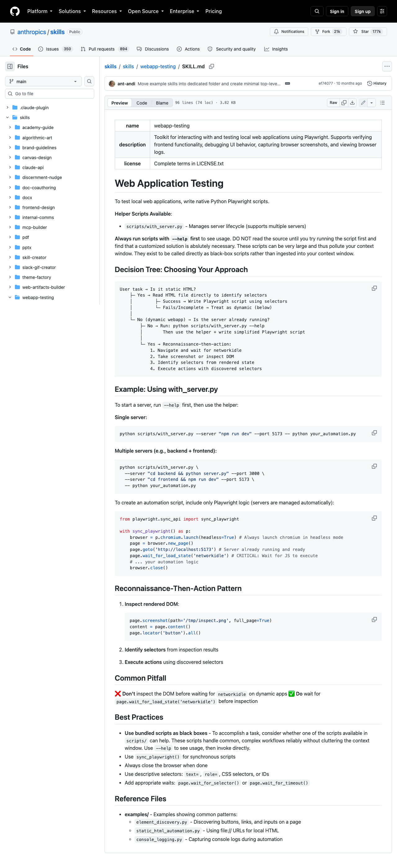This screenshot has height=868, width=397.
Task: Expand the academy-guide folder chevron
Action: coord(10,128)
